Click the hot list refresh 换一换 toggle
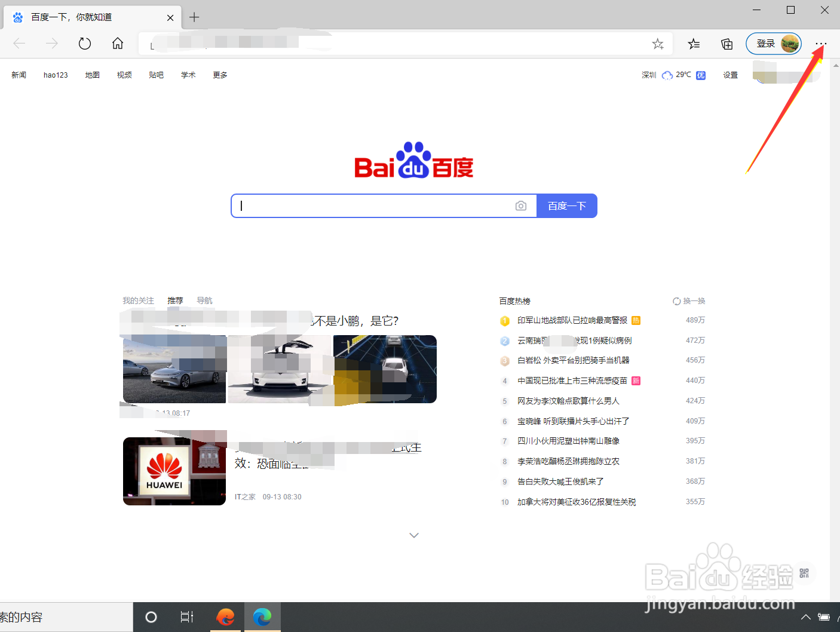The height and width of the screenshot is (632, 840). [x=688, y=300]
